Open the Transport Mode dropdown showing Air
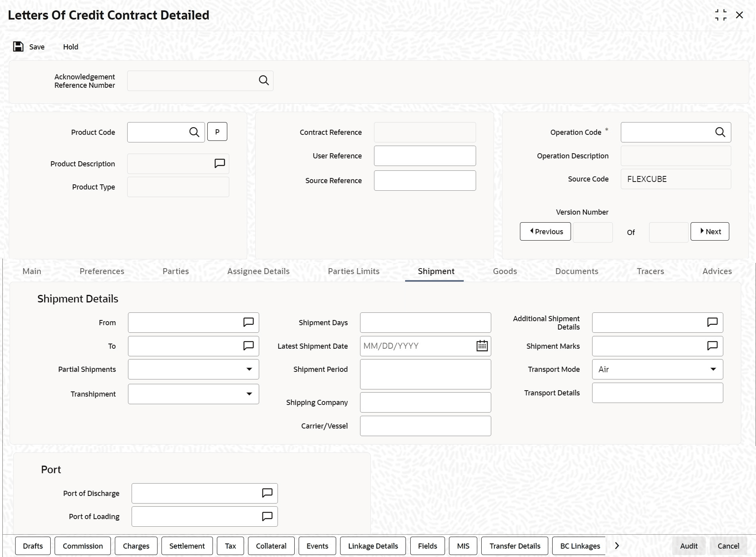This screenshot has height=557, width=756. [658, 369]
